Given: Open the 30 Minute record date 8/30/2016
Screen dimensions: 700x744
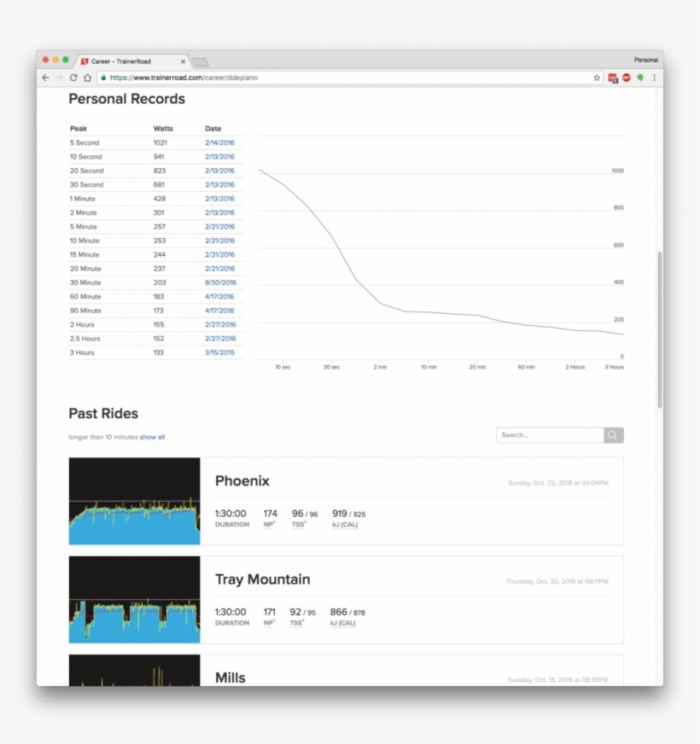Looking at the screenshot, I should point(219,282).
